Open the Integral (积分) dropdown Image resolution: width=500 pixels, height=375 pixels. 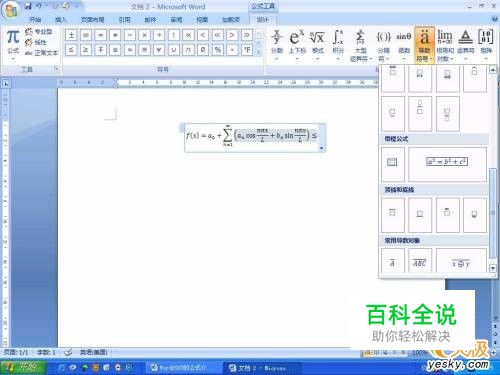(338, 45)
